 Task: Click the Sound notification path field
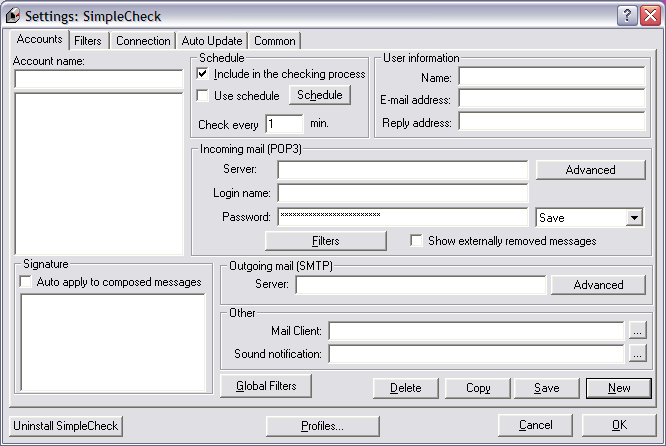tap(477, 354)
